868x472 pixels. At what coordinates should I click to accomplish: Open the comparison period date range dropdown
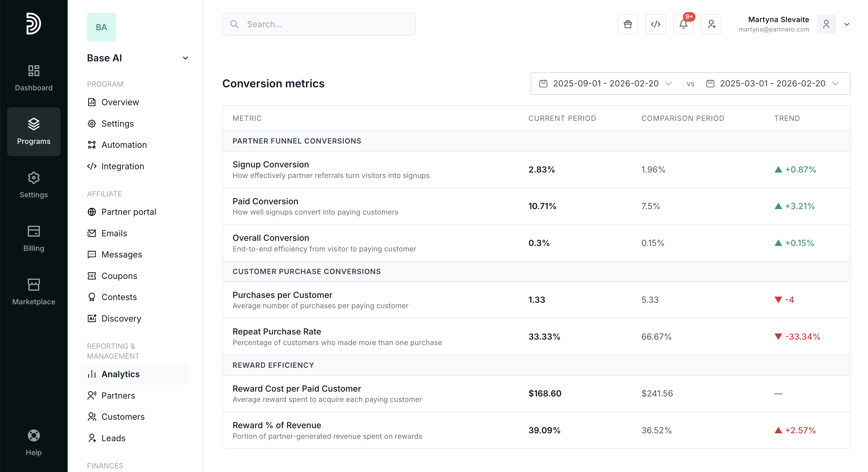tap(772, 84)
